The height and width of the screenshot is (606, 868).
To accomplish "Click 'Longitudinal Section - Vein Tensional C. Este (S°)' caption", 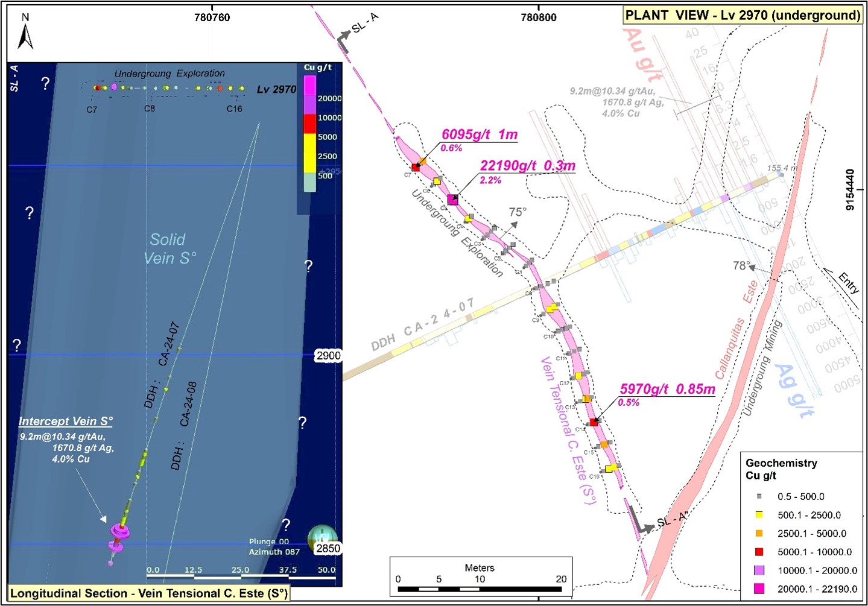I will pyautogui.click(x=149, y=593).
